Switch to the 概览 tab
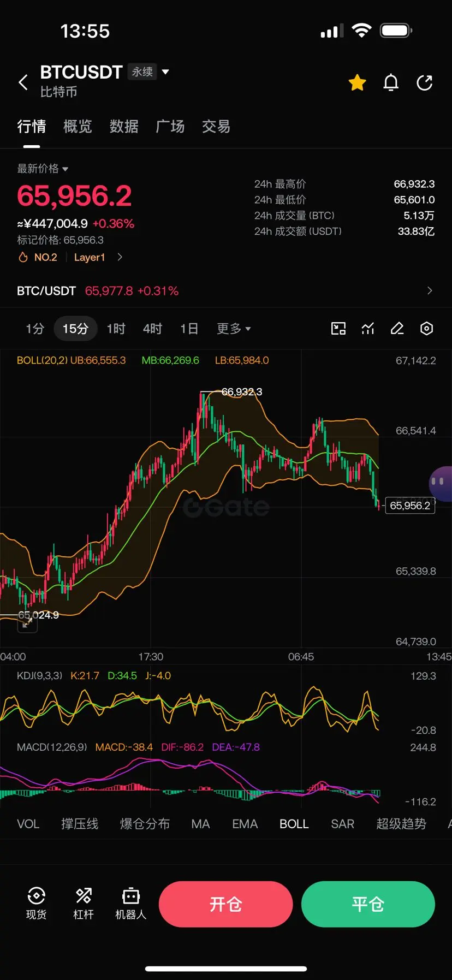The width and height of the screenshot is (452, 980). tap(78, 127)
